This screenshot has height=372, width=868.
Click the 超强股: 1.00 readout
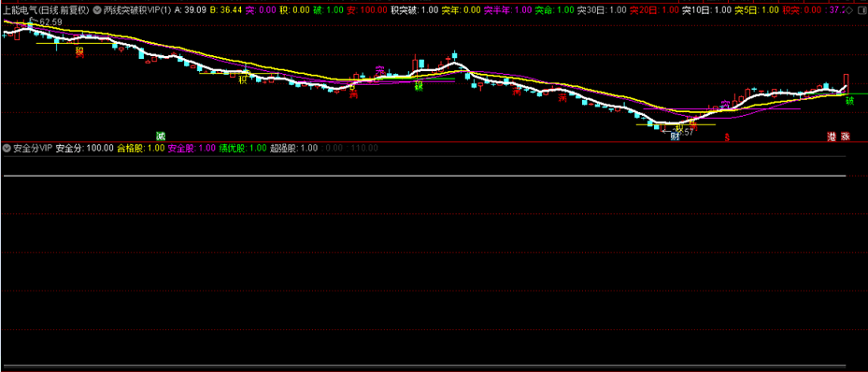tap(294, 148)
